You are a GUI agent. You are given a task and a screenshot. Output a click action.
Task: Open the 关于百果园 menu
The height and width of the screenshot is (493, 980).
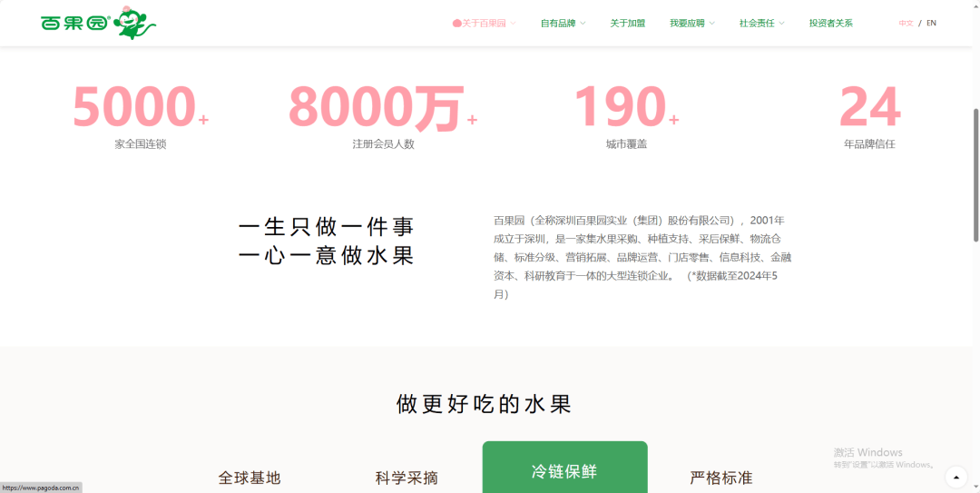tap(484, 23)
